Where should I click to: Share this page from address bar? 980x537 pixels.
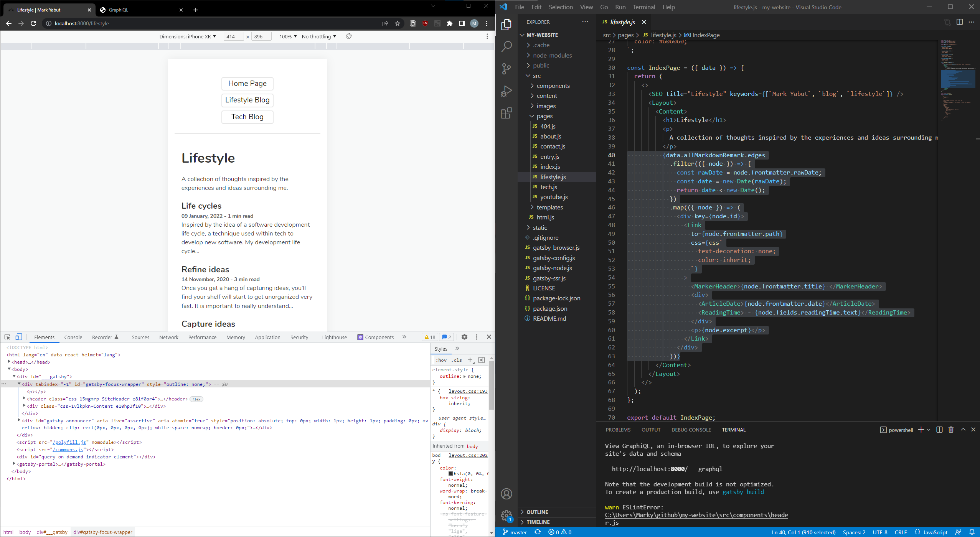(385, 23)
